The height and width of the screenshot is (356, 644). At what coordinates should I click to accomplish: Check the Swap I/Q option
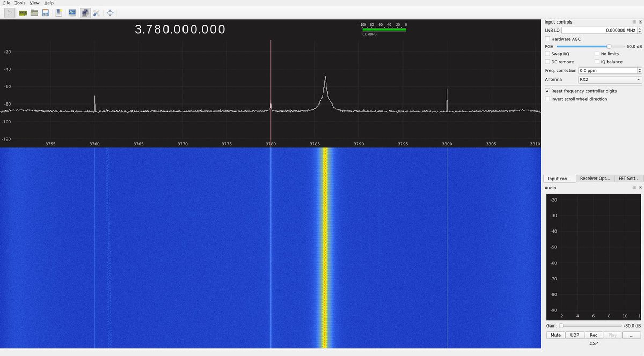click(547, 54)
